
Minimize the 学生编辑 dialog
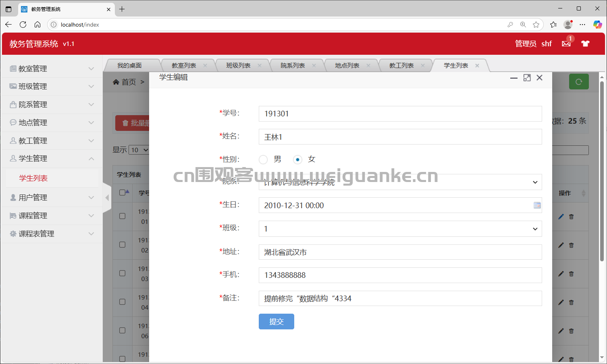[513, 78]
